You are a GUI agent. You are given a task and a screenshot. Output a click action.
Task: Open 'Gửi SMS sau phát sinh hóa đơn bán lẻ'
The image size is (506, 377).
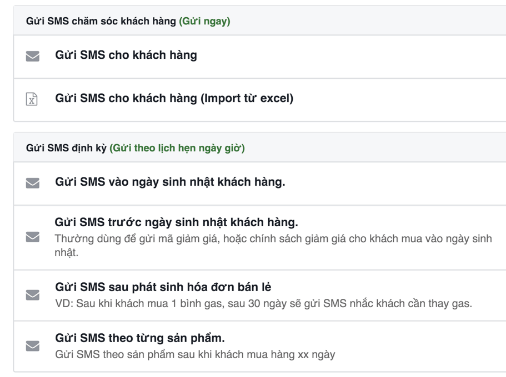[x=163, y=287]
